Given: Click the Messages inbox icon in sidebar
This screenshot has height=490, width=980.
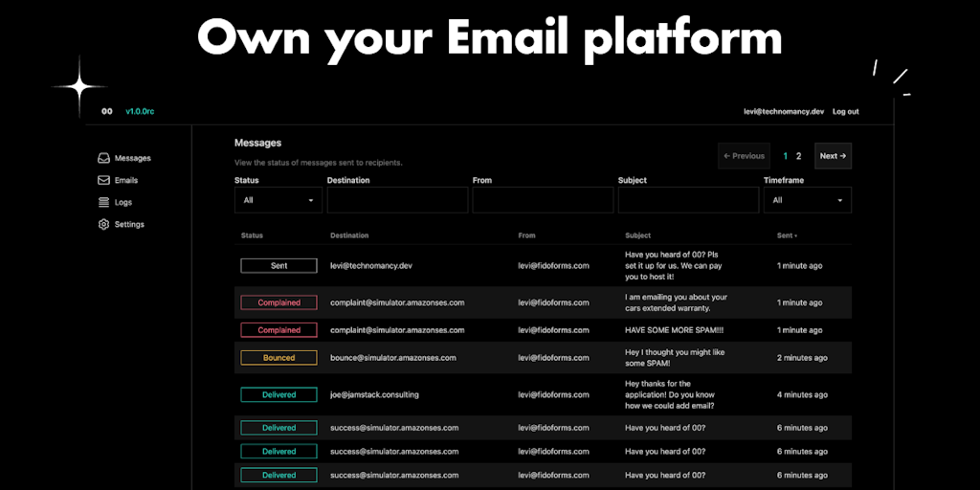Looking at the screenshot, I should (104, 158).
